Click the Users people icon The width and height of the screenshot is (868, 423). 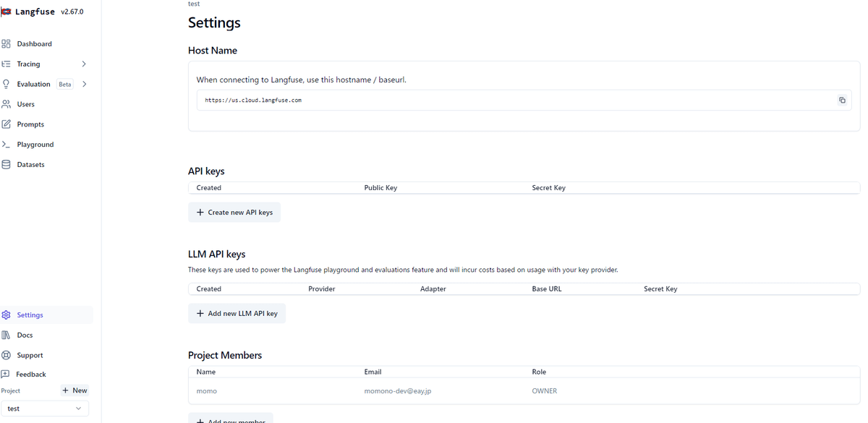click(x=6, y=104)
